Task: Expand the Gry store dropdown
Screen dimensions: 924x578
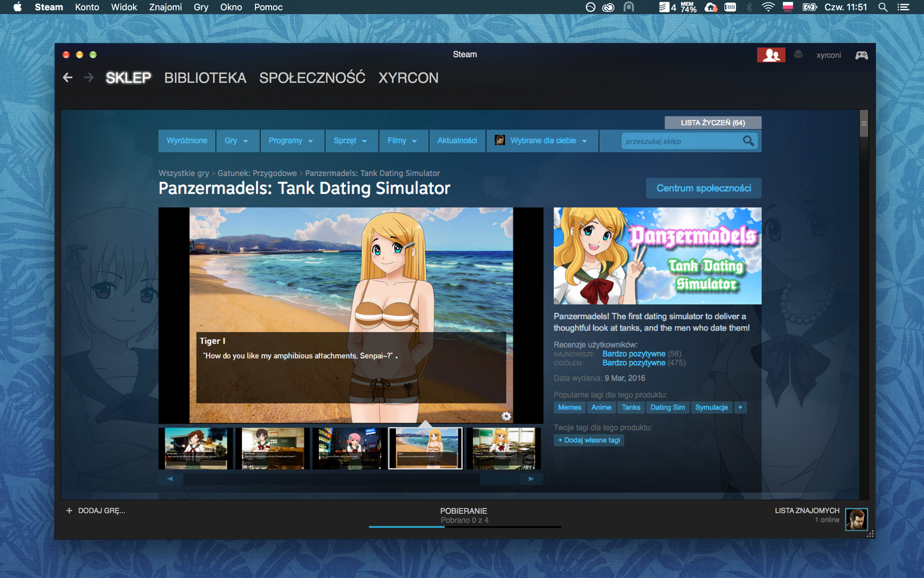Action: tap(237, 141)
